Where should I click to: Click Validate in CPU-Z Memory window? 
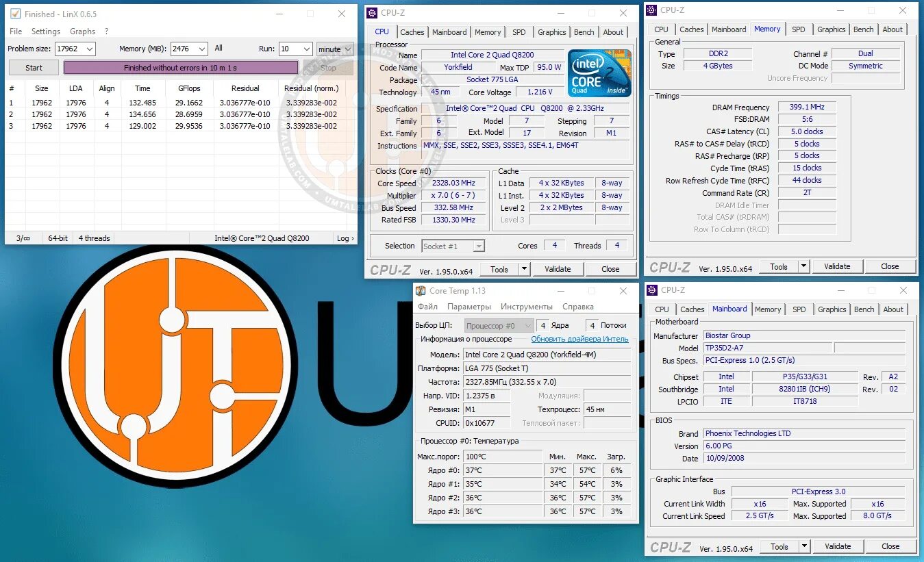837,266
